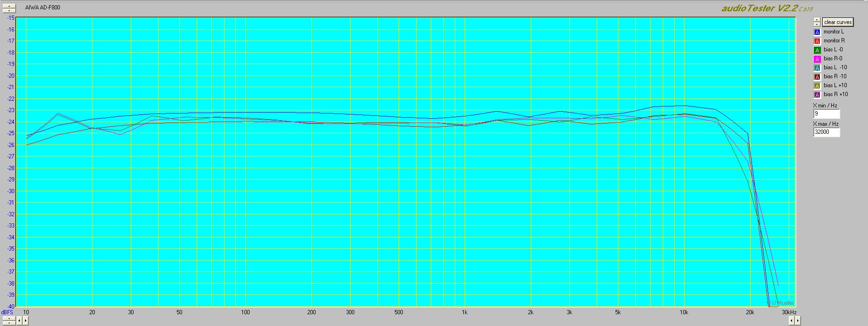The height and width of the screenshot is (326, 868).
Task: Select the magenta bias R-0 curve icon
Action: (x=817, y=59)
